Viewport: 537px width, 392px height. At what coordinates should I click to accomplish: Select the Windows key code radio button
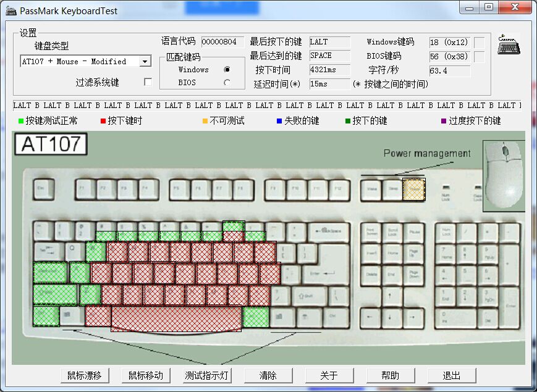click(227, 69)
